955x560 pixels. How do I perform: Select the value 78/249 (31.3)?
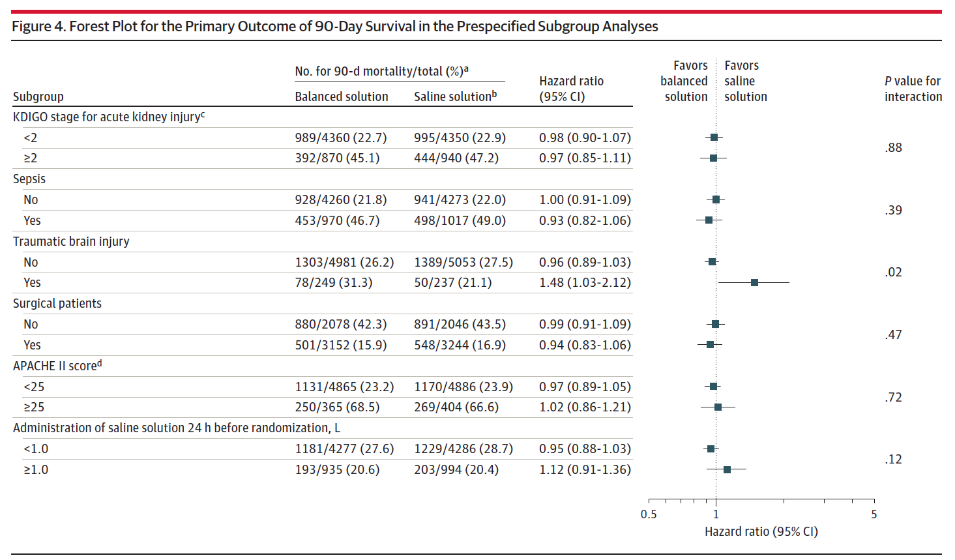tap(333, 283)
